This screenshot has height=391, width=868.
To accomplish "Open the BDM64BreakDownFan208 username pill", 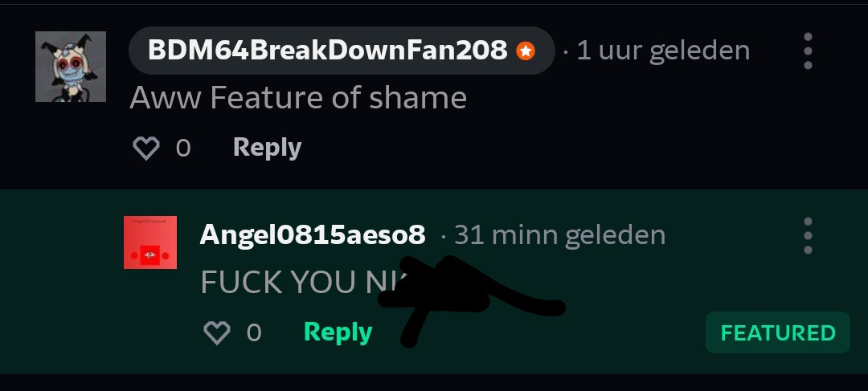I will [342, 51].
